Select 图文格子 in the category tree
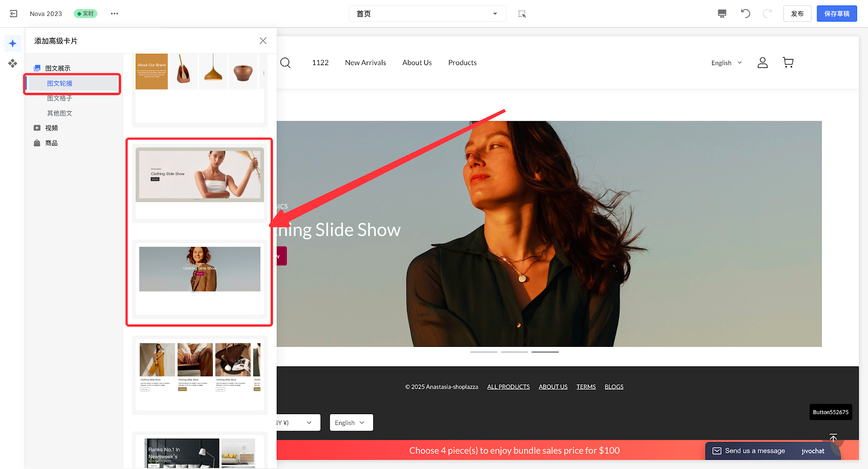Image resolution: width=868 pixels, height=469 pixels. [x=60, y=98]
